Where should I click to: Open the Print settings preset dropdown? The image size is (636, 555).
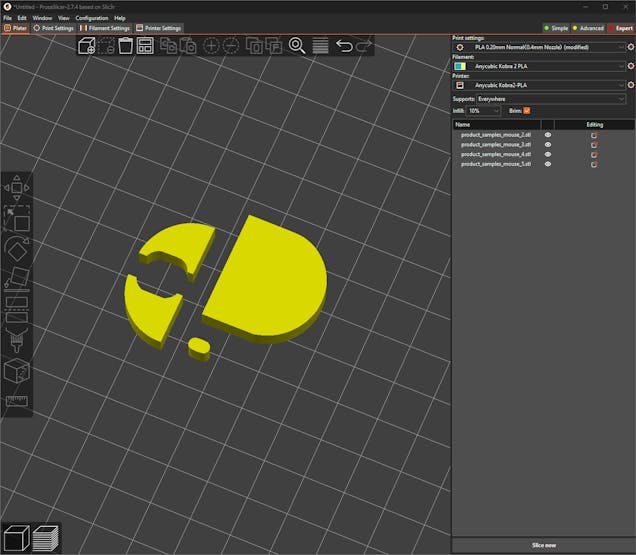(539, 47)
